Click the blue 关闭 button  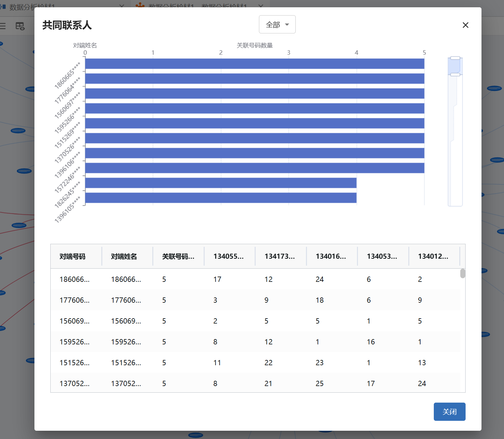[449, 412]
